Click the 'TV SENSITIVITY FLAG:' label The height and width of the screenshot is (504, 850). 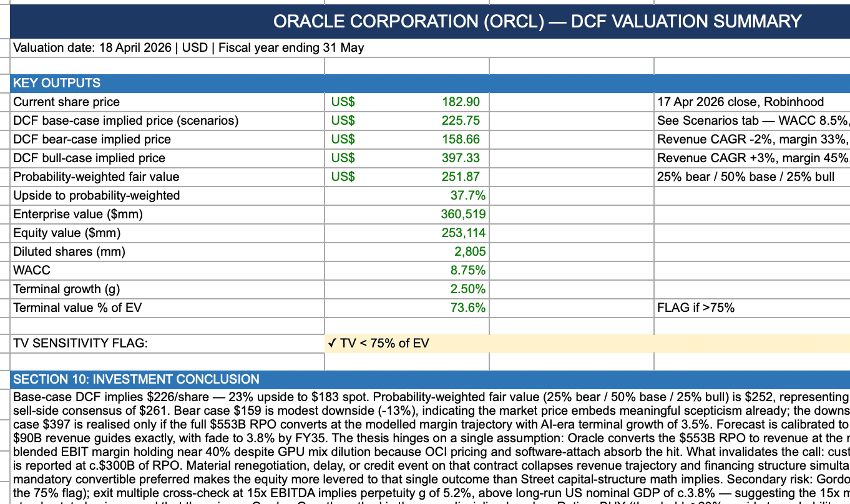[81, 342]
